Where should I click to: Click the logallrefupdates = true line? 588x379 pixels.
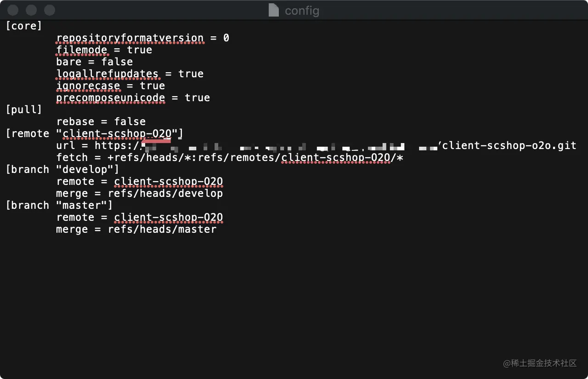coord(130,74)
